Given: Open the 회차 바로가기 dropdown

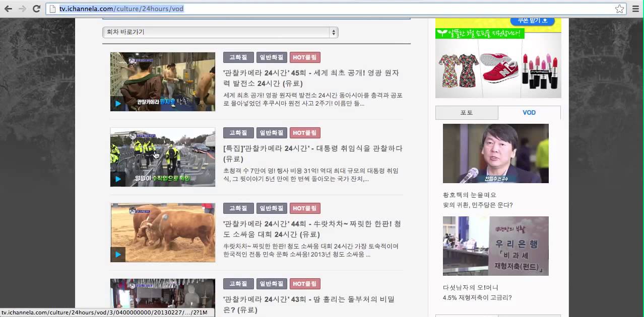Looking at the screenshot, I should click(x=220, y=32).
